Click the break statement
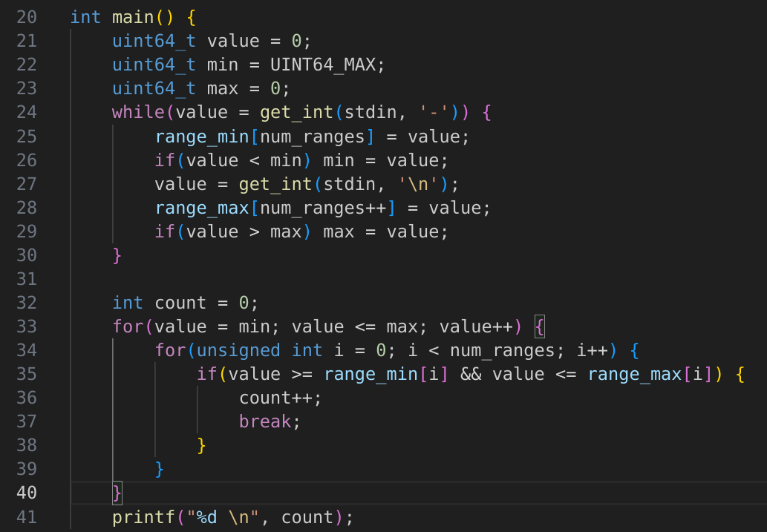767x532 pixels. tap(265, 421)
